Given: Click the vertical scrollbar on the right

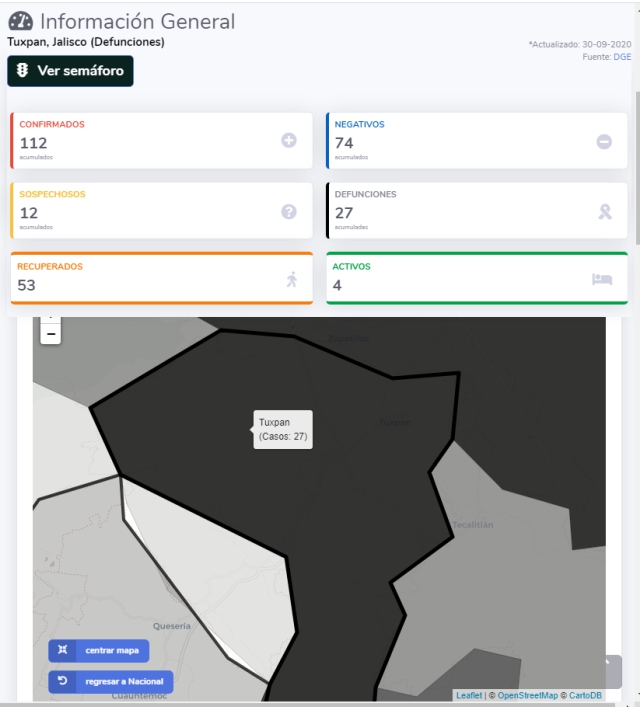Looking at the screenshot, I should (x=636, y=160).
